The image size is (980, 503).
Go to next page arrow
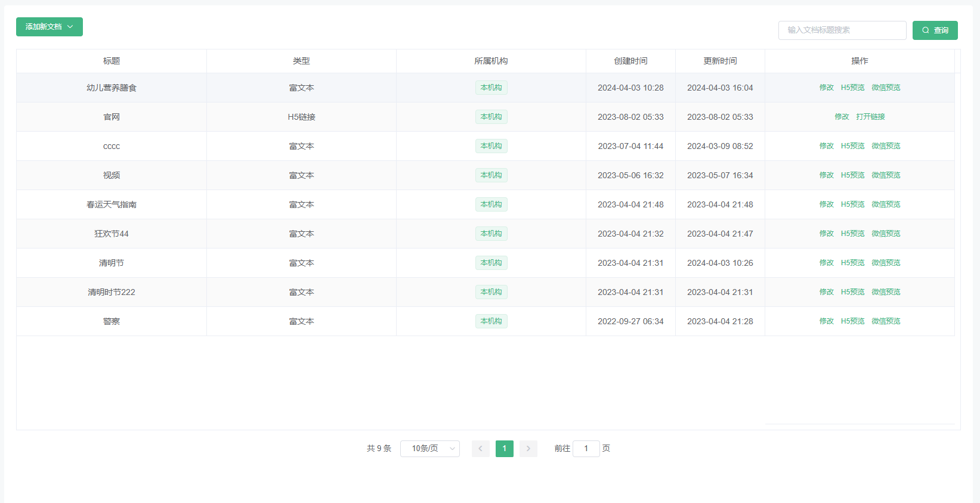(528, 449)
